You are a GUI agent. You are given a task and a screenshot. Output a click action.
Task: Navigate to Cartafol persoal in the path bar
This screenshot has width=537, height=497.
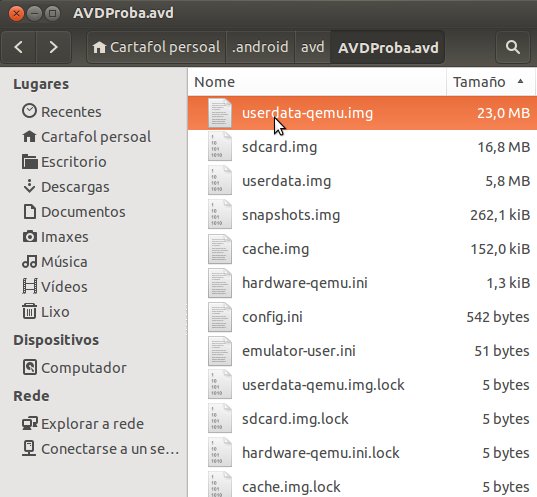(157, 47)
